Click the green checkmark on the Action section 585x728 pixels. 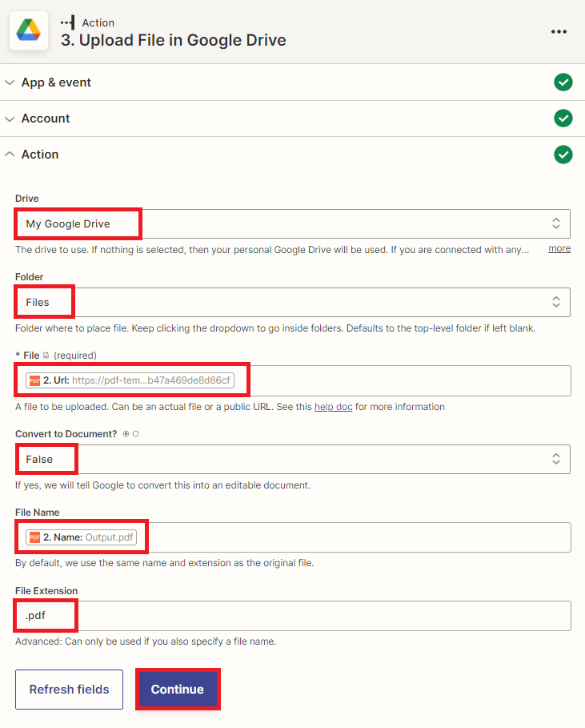point(563,155)
